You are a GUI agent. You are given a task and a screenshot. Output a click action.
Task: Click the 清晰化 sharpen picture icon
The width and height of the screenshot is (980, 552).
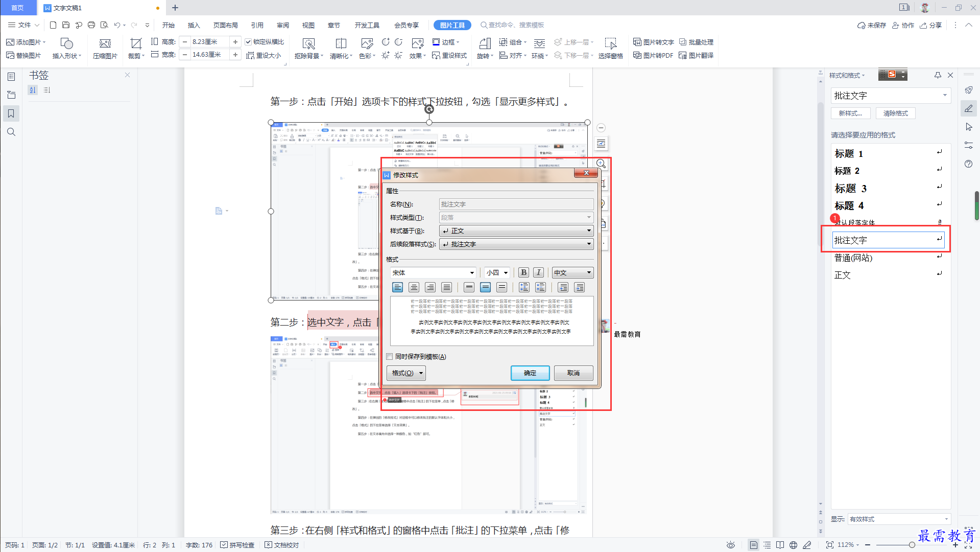tap(341, 49)
